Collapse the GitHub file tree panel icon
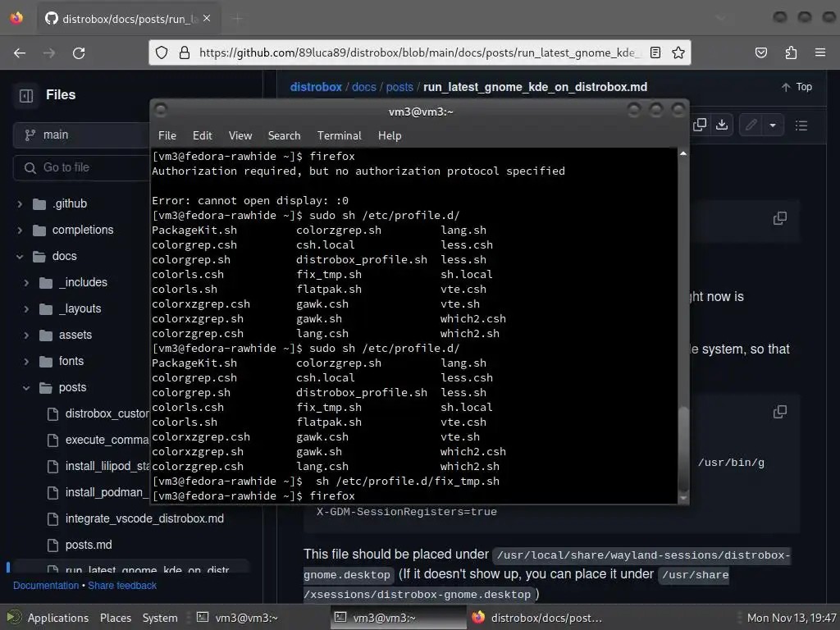Image resolution: width=840 pixels, height=630 pixels. pos(26,95)
